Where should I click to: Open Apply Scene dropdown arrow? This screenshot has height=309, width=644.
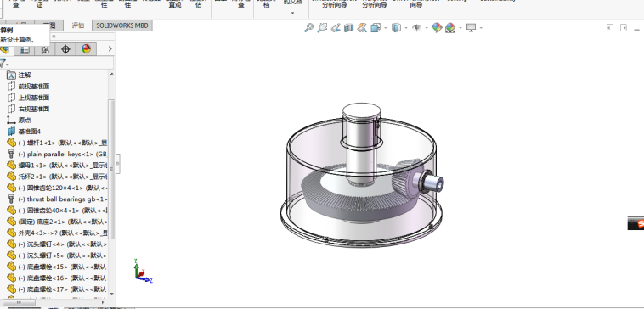click(460, 28)
